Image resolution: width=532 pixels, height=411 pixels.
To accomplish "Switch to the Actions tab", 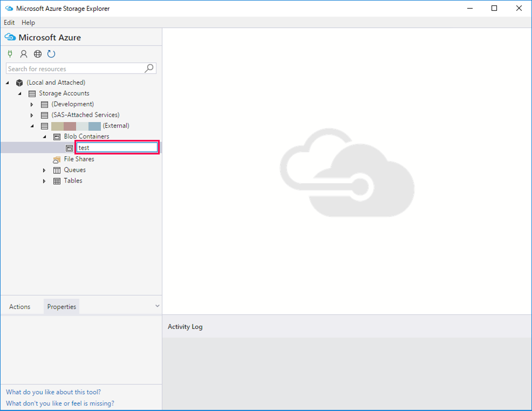I will point(19,306).
